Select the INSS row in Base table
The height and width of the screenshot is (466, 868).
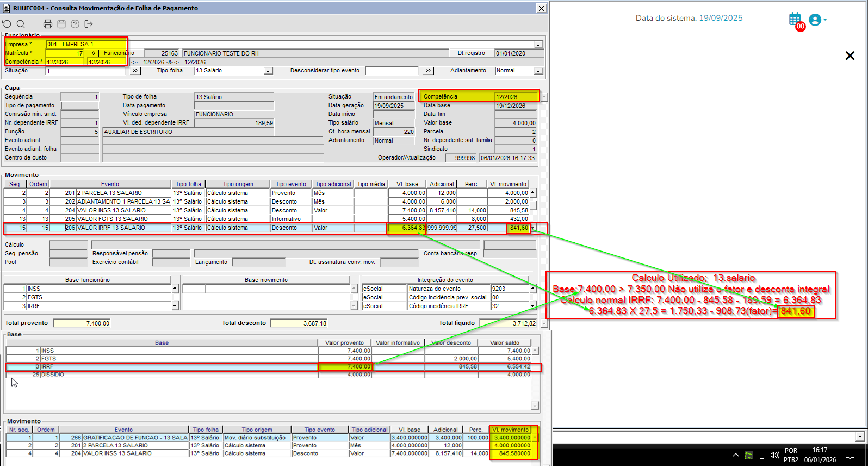coord(269,351)
